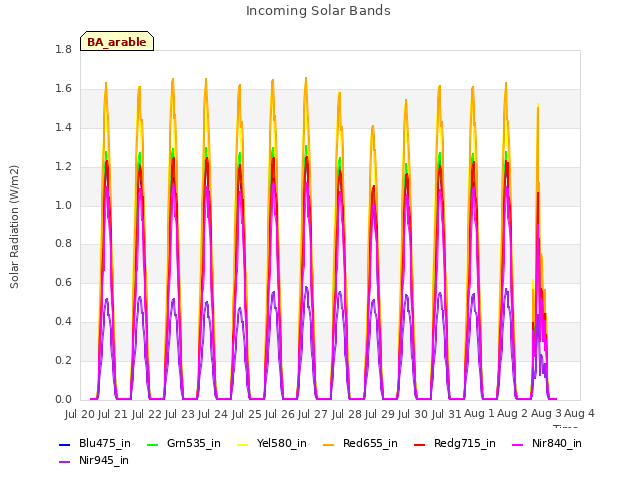Click the Jul 29 x-axis date label
640x480 pixels.
(x=380, y=414)
